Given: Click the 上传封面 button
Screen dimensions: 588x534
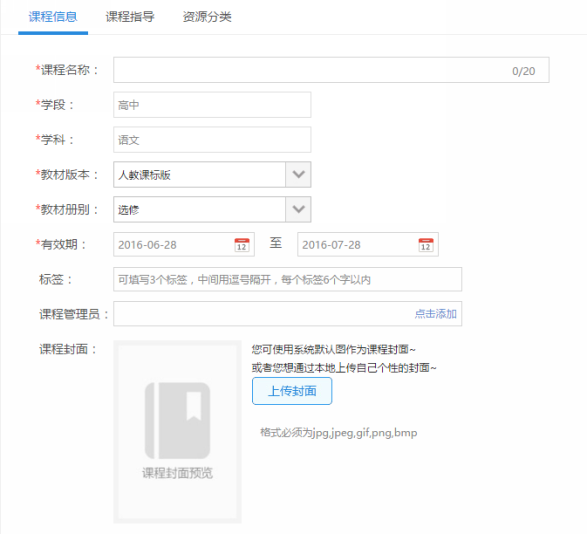Looking at the screenshot, I should click(x=292, y=391).
